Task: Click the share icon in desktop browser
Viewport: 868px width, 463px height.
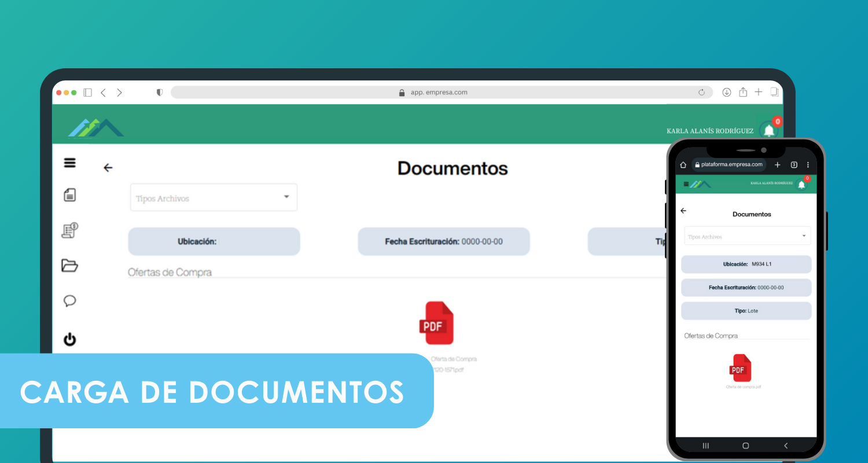Action: pos(743,93)
